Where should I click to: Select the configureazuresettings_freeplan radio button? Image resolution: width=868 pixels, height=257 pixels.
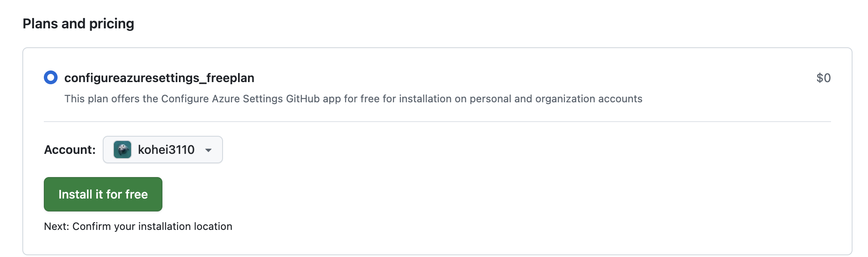click(50, 78)
